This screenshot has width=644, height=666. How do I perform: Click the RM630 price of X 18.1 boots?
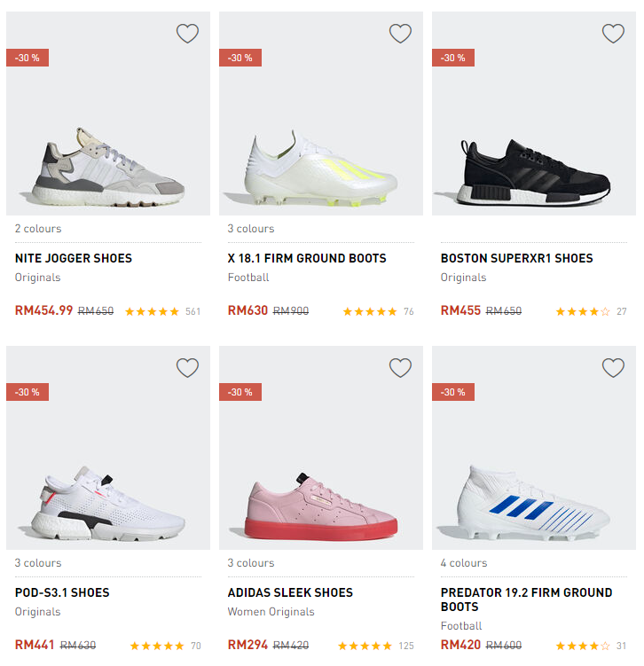coord(247,310)
